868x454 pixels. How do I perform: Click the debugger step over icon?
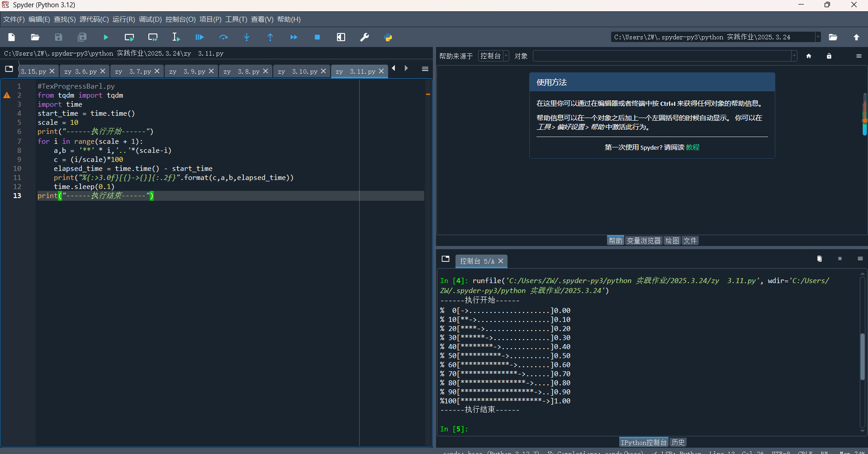click(x=223, y=37)
